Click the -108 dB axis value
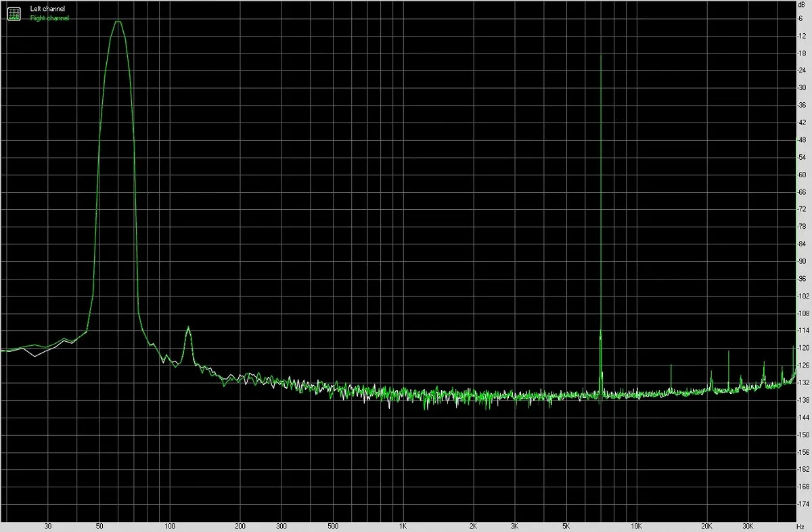The height and width of the screenshot is (532, 812). point(803,313)
